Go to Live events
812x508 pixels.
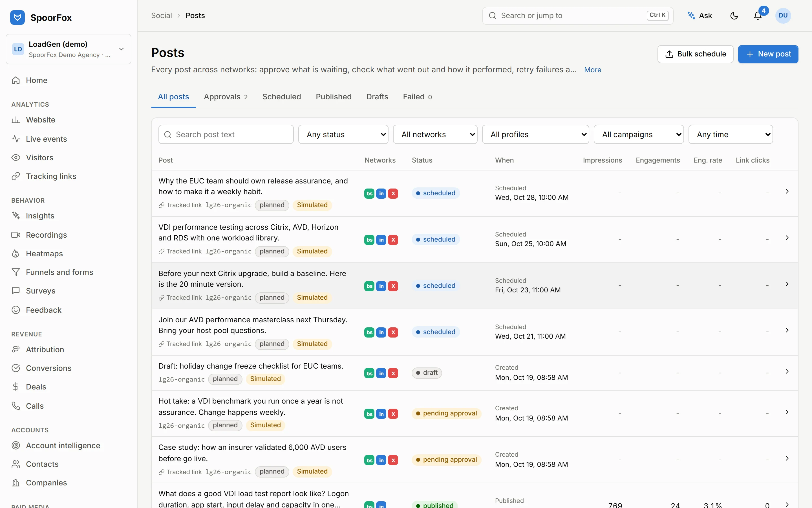pos(69,139)
